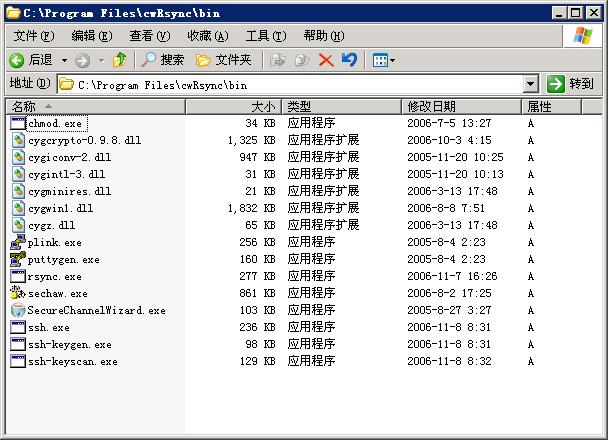
Task: Select the cygminires.dll file icon
Action: click(x=18, y=192)
